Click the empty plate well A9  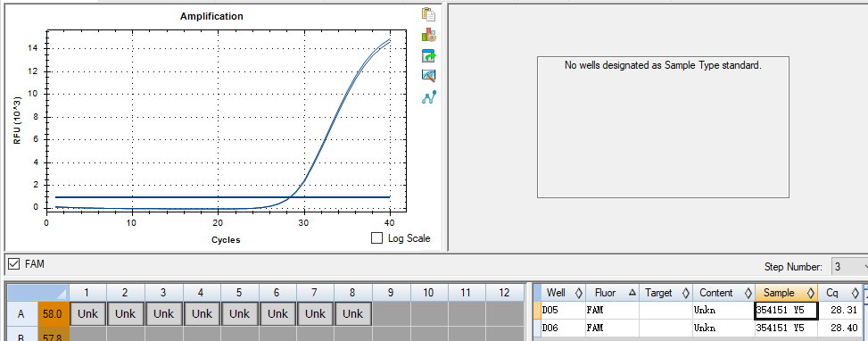391,314
